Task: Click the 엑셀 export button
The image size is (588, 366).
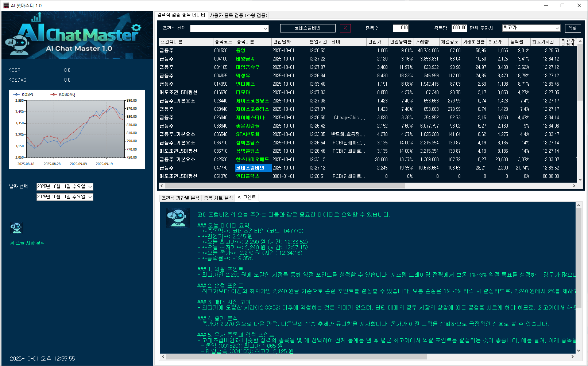Action: click(x=573, y=28)
